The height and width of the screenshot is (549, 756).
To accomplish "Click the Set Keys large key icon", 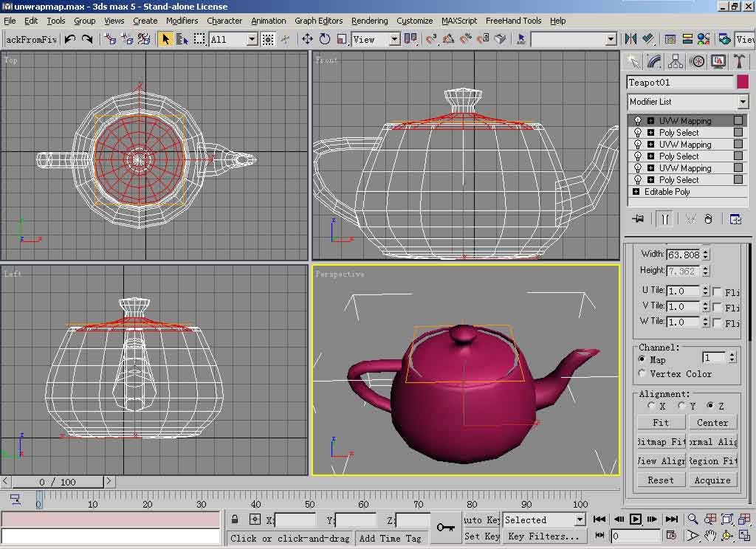I will (x=445, y=528).
